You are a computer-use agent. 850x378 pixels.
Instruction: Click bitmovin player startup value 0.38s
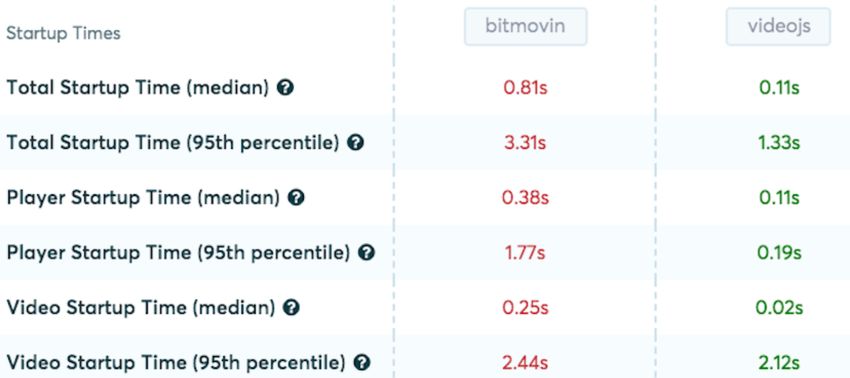525,198
